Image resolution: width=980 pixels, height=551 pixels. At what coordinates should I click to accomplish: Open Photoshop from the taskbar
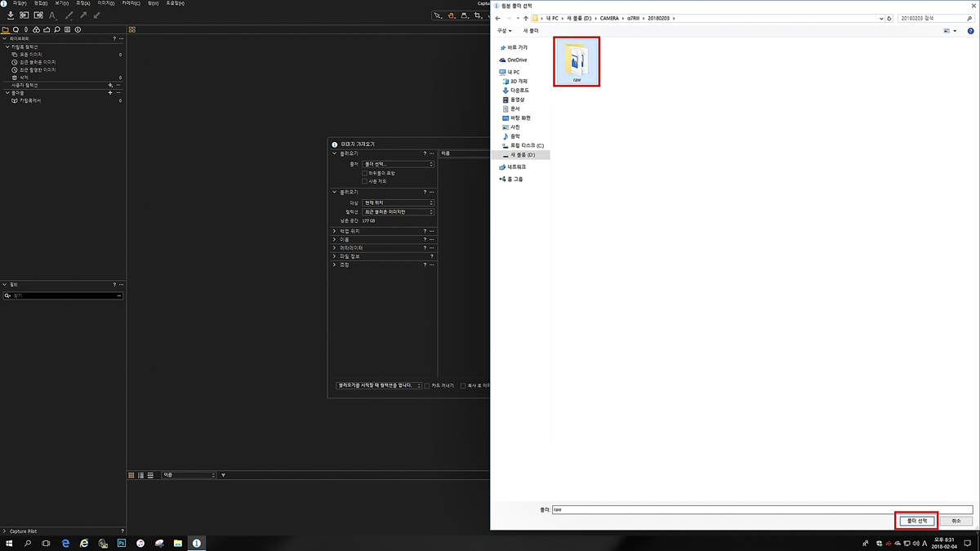[x=122, y=543]
